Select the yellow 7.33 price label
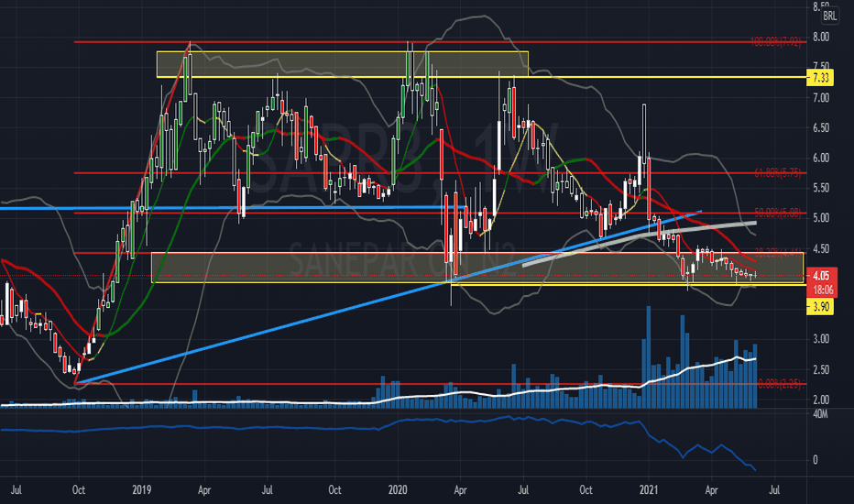The height and width of the screenshot is (504, 854). (x=820, y=78)
